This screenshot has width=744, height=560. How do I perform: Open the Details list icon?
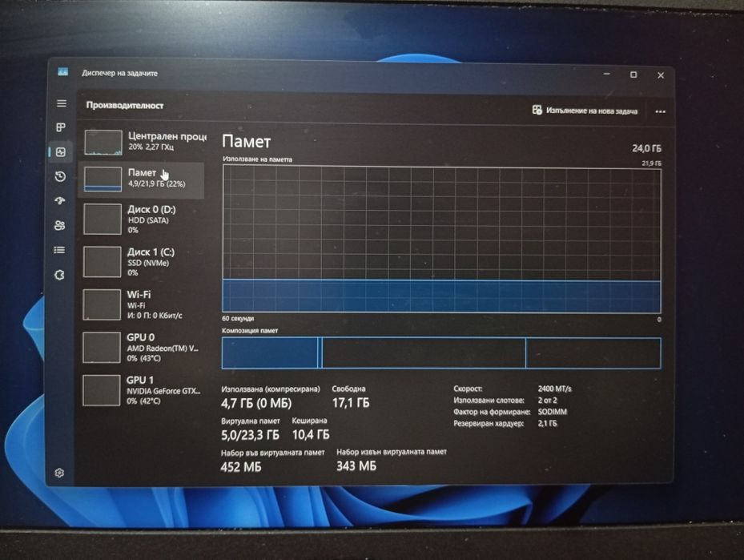coord(59,250)
